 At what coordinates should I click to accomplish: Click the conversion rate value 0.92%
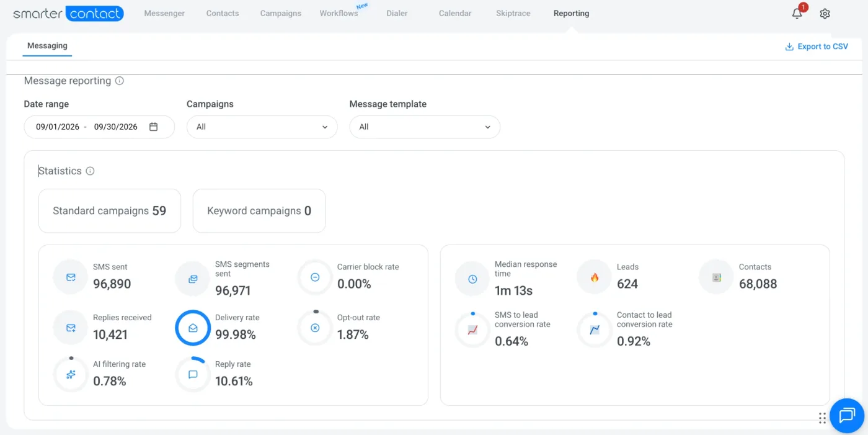point(634,341)
